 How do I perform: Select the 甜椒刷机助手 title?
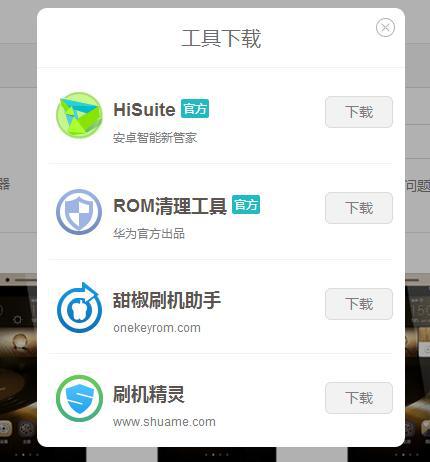(167, 301)
